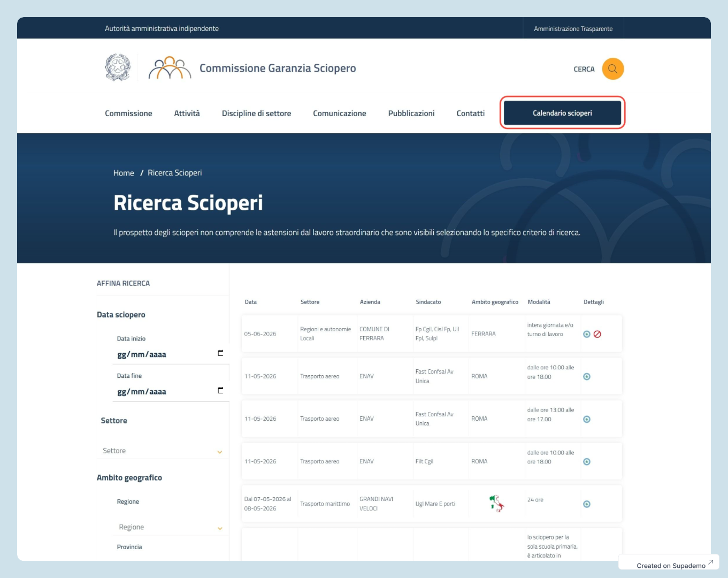Viewport: 728px width, 578px height.
Task: Click Italy map icon in Trasporto marittimo row
Action: [x=496, y=504]
